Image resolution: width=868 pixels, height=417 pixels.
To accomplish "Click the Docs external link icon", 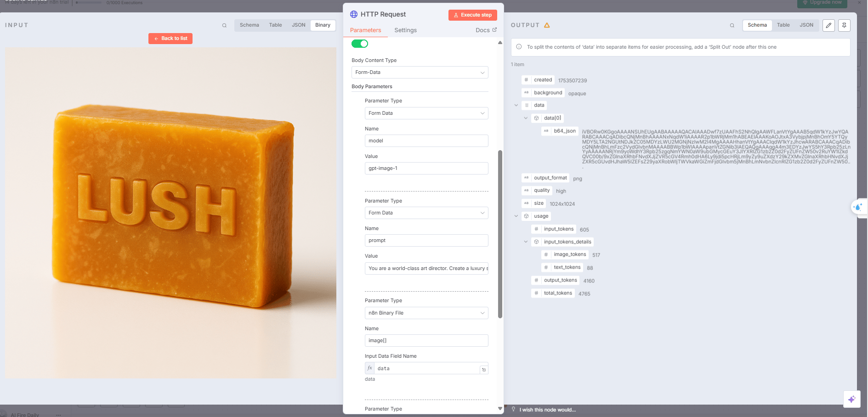I will pos(494,30).
